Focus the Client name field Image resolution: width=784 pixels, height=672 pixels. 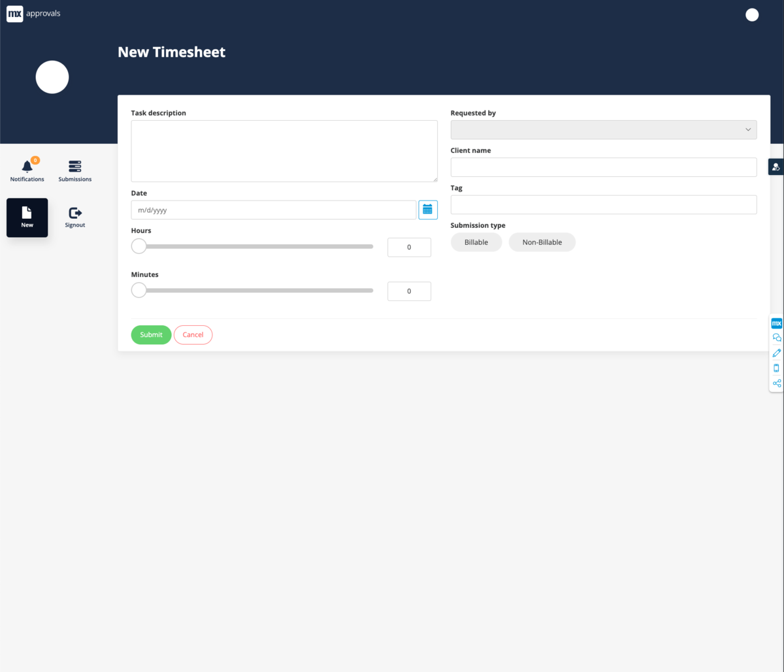[x=604, y=167]
